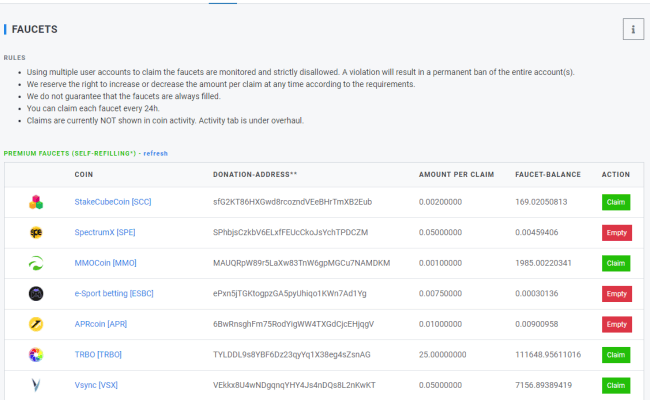650x400 pixels.
Task: Open the faucets info icon button
Action: point(633,29)
